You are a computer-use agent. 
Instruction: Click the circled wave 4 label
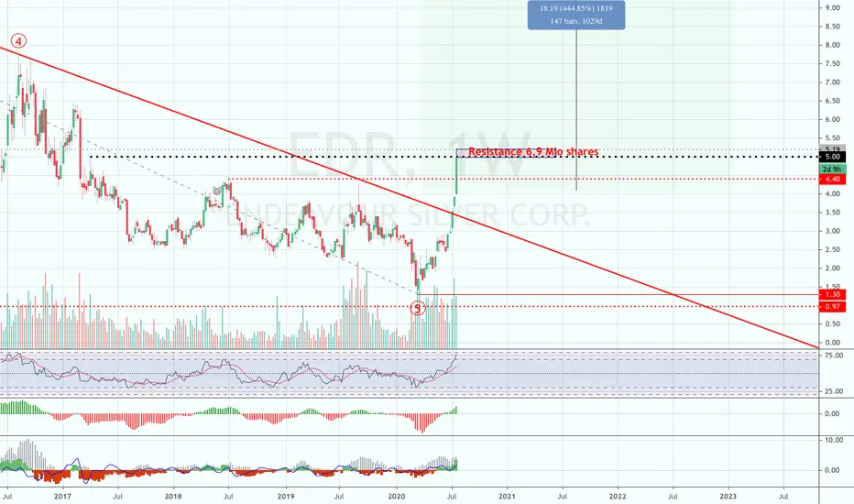pos(18,41)
